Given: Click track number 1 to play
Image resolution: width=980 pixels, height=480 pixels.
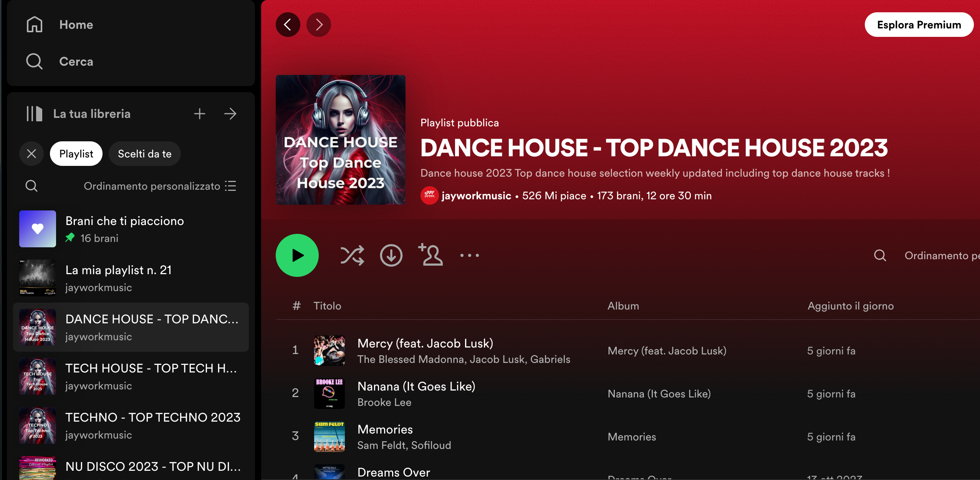Looking at the screenshot, I should click(295, 350).
